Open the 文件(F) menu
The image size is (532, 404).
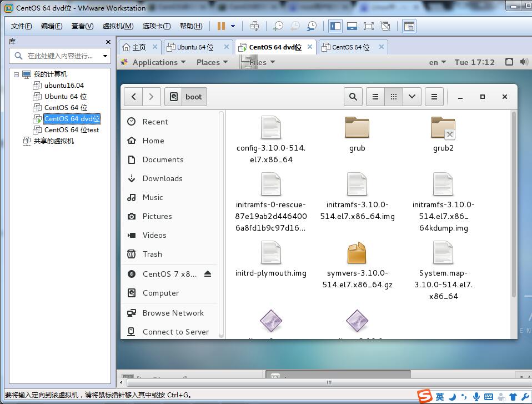[x=21, y=26]
